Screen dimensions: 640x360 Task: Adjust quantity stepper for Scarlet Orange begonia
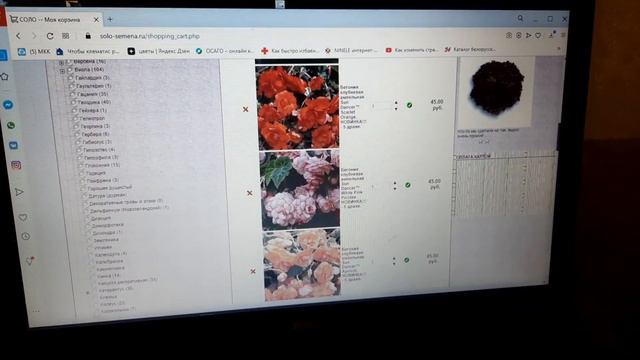(x=396, y=106)
